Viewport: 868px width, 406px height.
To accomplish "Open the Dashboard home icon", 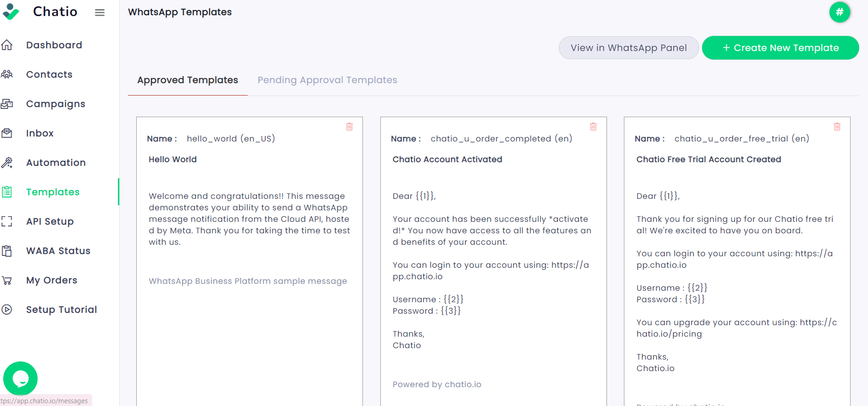I will pyautogui.click(x=7, y=45).
